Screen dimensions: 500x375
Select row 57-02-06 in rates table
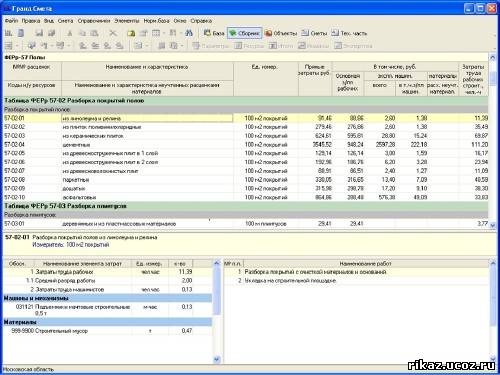(x=246, y=162)
